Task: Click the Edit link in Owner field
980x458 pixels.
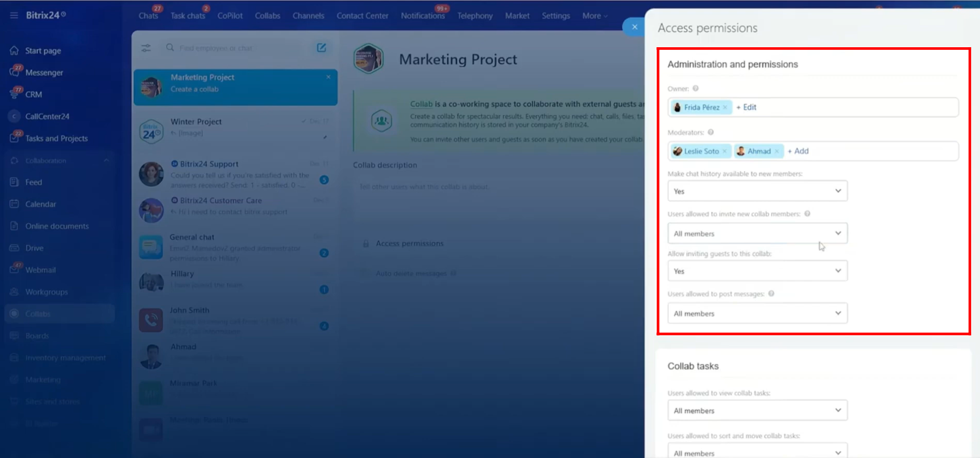Action: (747, 107)
